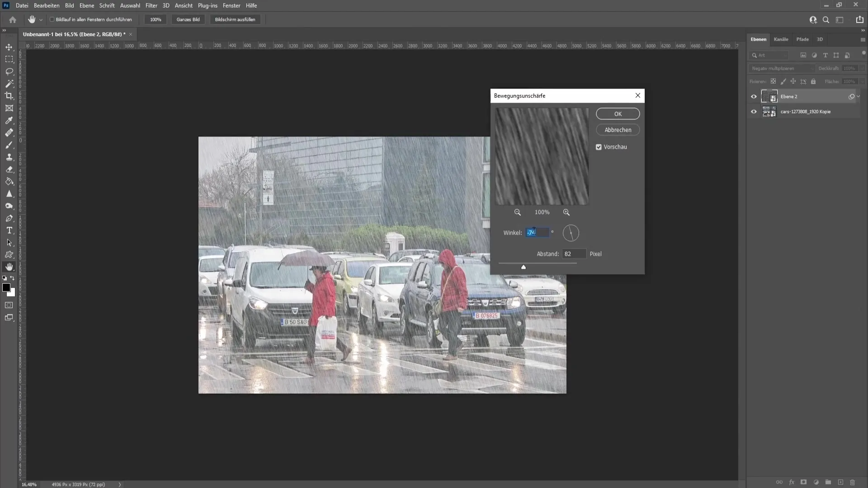Select the Pen tool
The width and height of the screenshot is (868, 488).
point(9,218)
